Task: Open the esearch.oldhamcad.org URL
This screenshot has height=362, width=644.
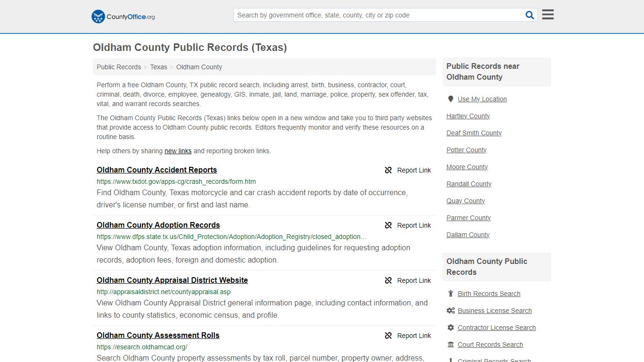Action: (142, 347)
